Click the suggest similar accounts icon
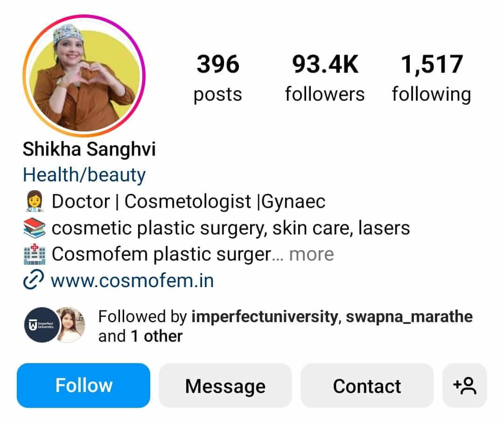504x427 pixels. [464, 386]
